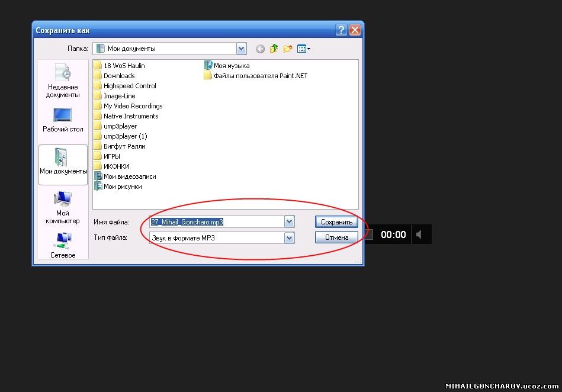Select the Моя музыка folder
The image size is (562, 392).
[x=227, y=66]
